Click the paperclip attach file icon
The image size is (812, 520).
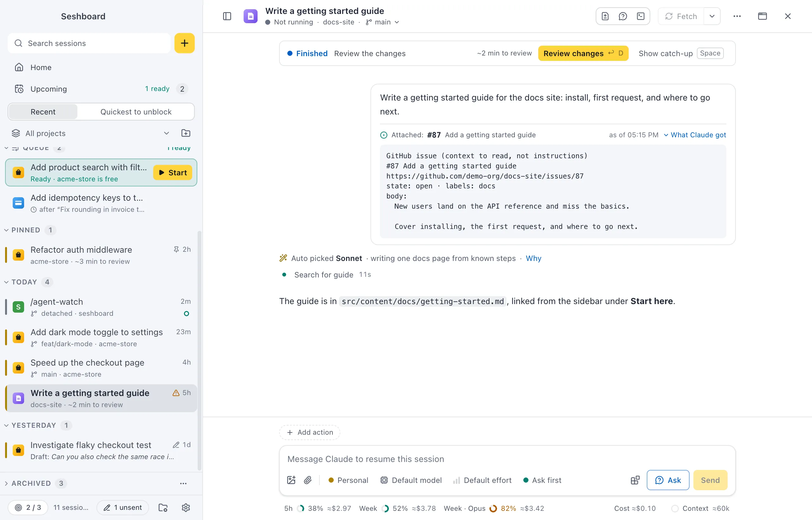tap(308, 480)
